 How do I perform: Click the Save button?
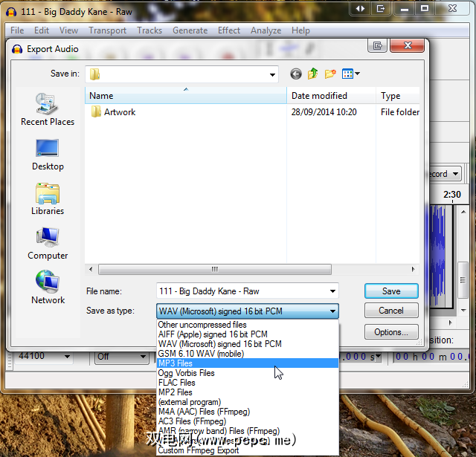[x=391, y=291]
